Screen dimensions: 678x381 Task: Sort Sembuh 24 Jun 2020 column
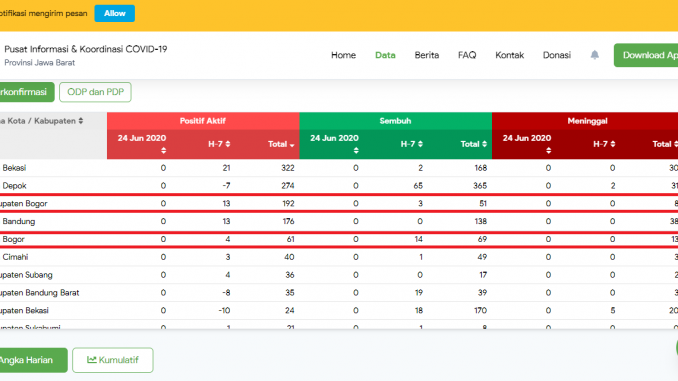click(356, 150)
